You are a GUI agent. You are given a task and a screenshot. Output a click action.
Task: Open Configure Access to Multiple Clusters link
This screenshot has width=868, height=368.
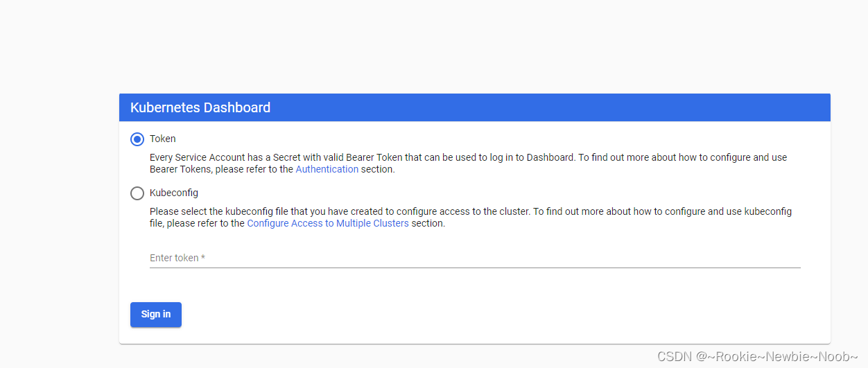(x=328, y=223)
